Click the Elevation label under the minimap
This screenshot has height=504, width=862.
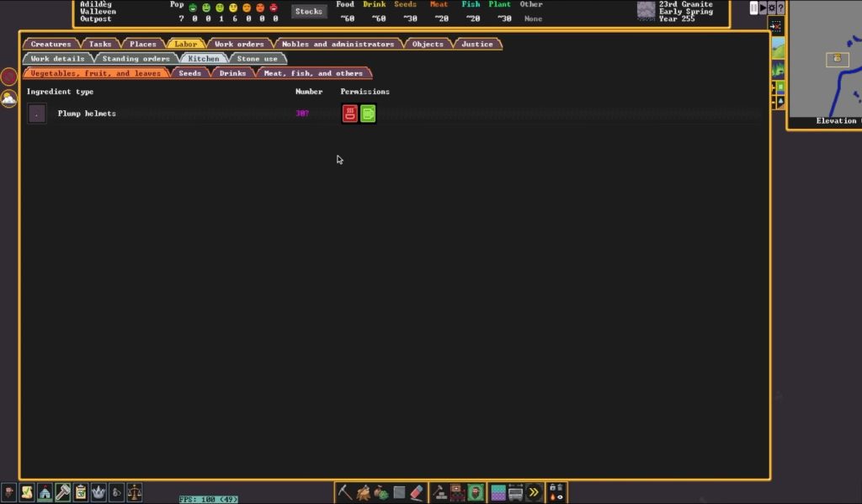[x=836, y=121]
